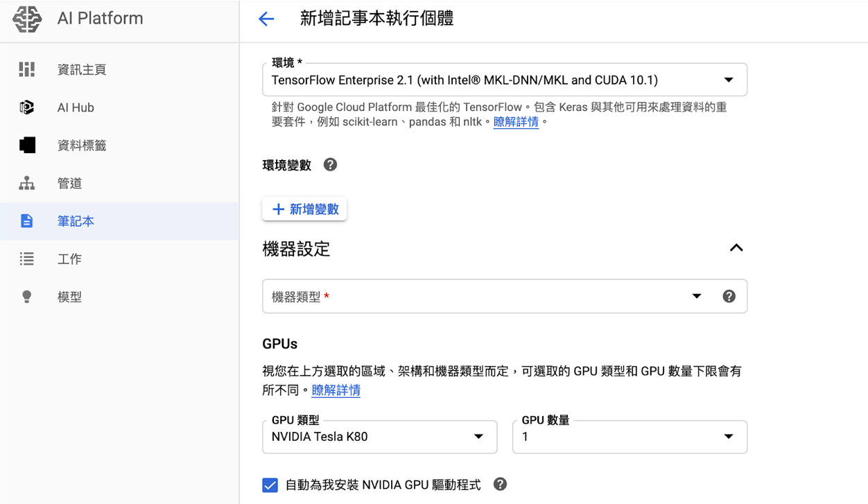The height and width of the screenshot is (504, 868).
Task: Select 筆記本 in the sidebar
Action: coord(119,221)
